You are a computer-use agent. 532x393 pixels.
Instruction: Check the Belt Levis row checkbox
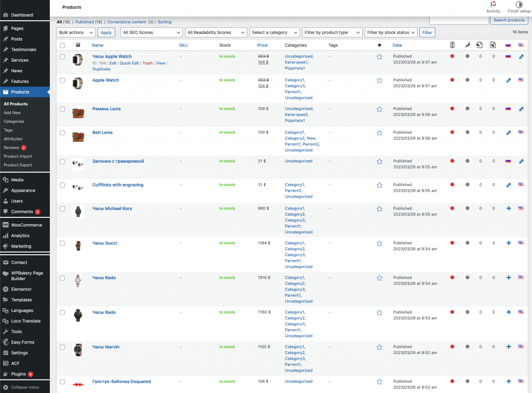coord(62,133)
